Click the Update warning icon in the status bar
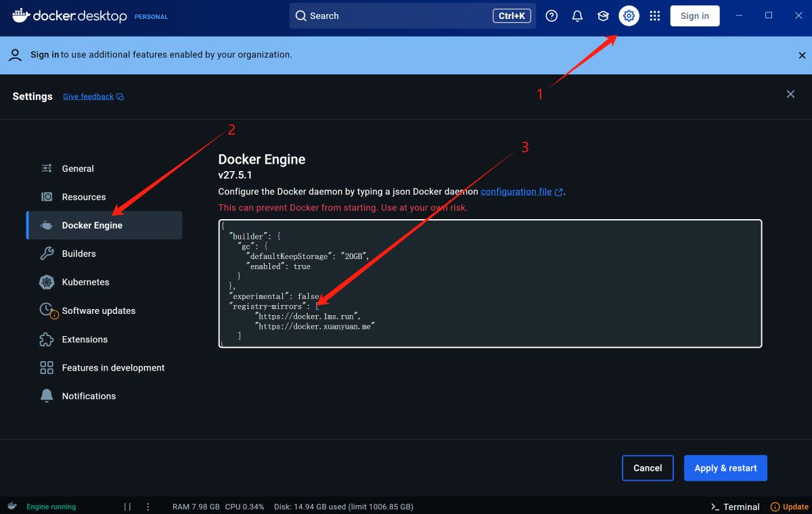 (775, 507)
